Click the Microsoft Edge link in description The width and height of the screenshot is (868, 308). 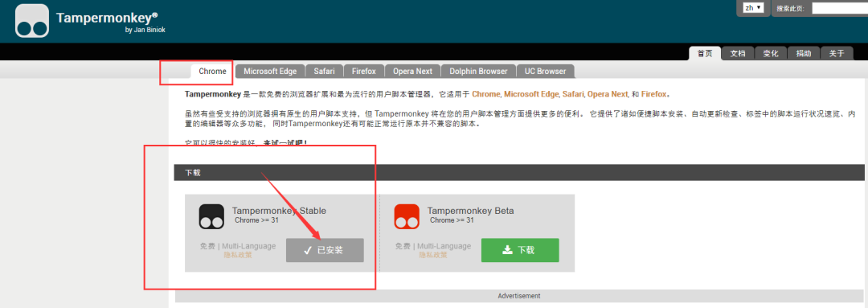pos(531,94)
